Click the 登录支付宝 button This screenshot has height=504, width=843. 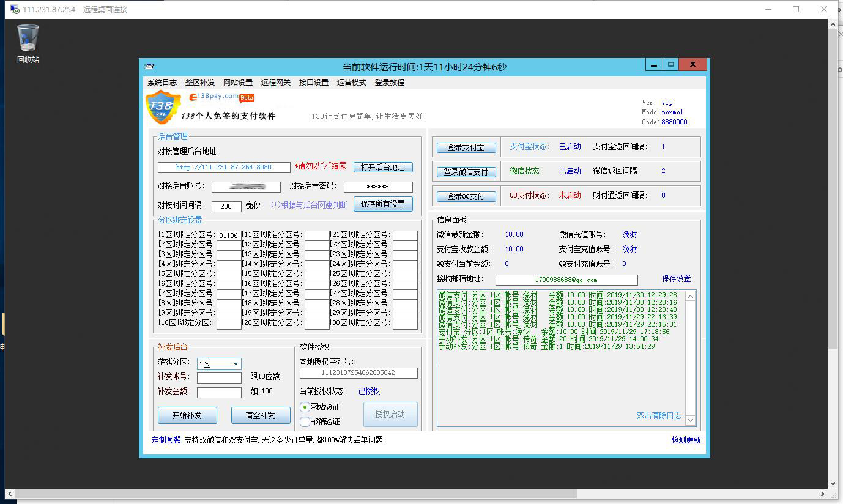click(x=466, y=147)
